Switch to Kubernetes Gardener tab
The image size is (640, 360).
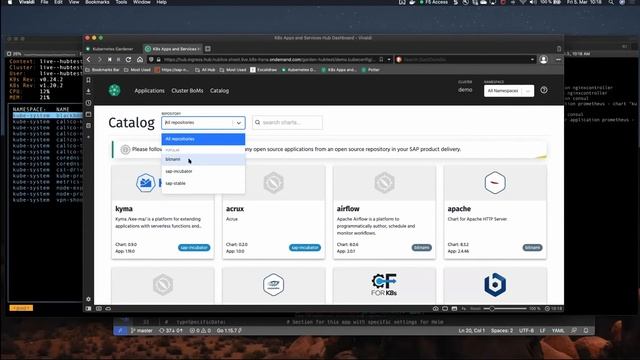coord(113,49)
